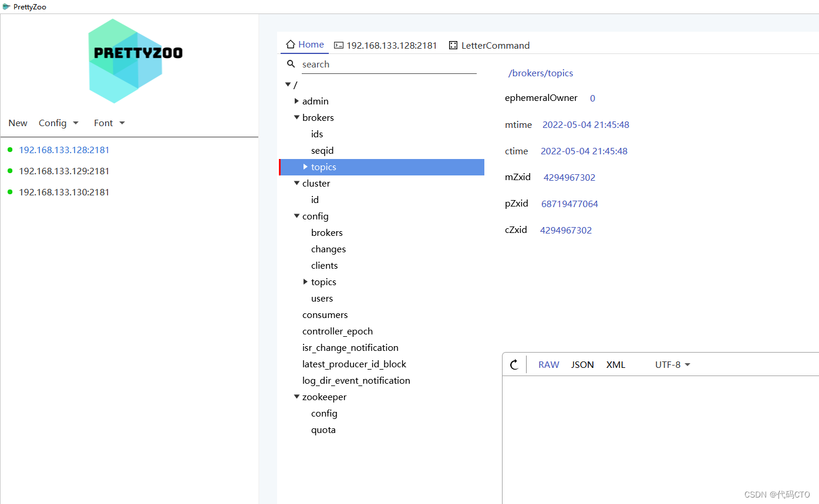Select the ids node
This screenshot has height=504, width=819.
(317, 134)
